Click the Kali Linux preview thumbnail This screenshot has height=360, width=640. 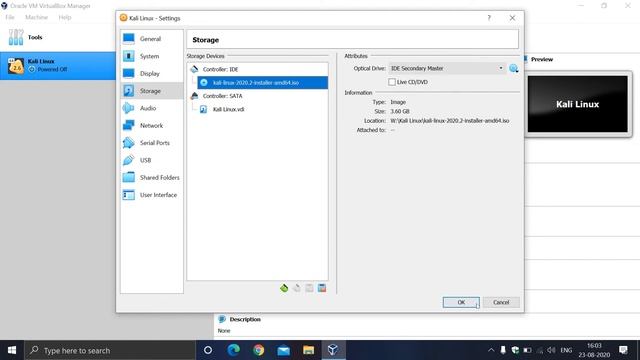tap(578, 104)
